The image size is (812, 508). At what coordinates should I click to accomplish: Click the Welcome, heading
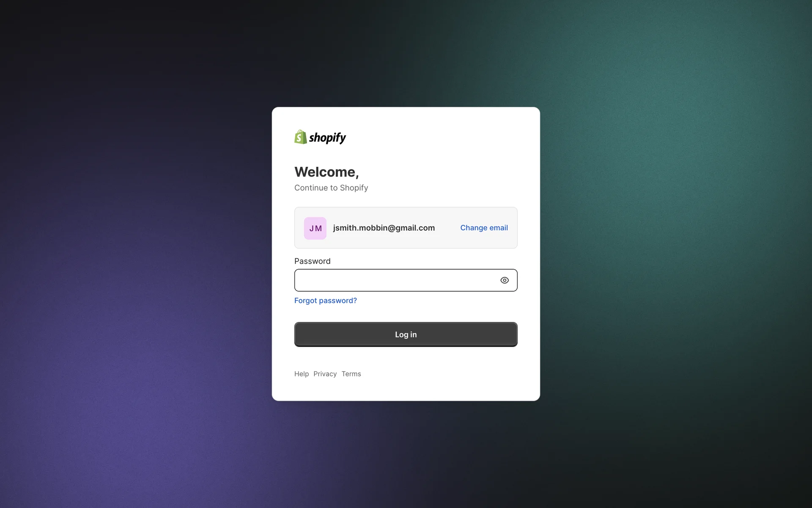point(326,172)
